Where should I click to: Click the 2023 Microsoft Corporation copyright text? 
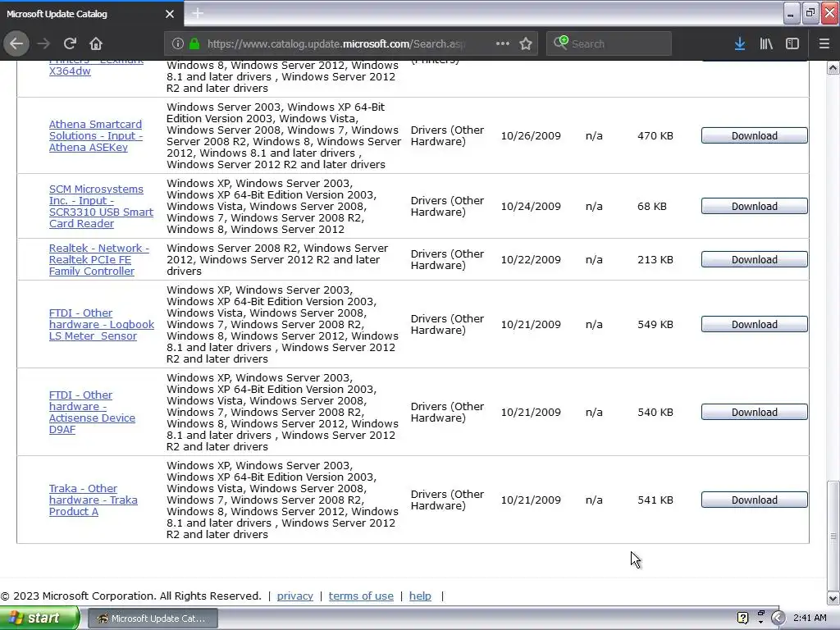pyautogui.click(x=131, y=596)
